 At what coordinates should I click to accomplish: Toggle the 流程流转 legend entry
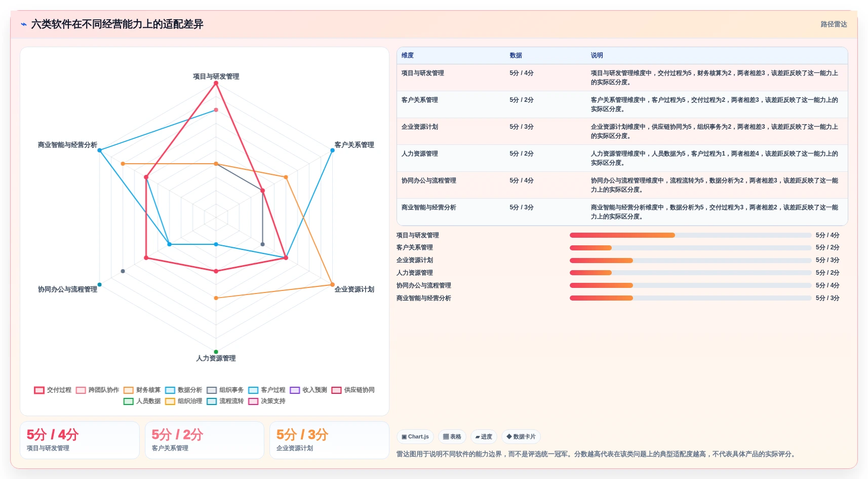tap(225, 401)
